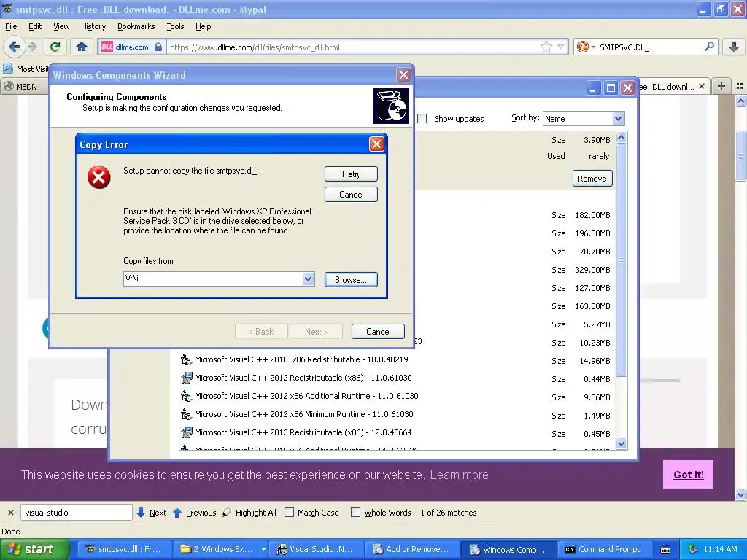Click Cancel in the Copy Error dialog

click(351, 194)
